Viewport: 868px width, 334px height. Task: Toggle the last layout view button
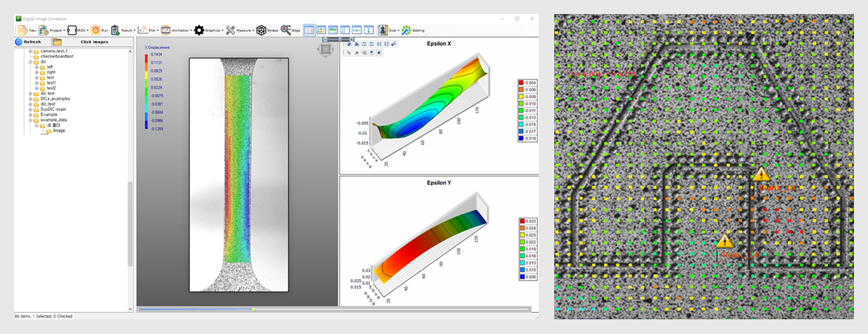[369, 30]
